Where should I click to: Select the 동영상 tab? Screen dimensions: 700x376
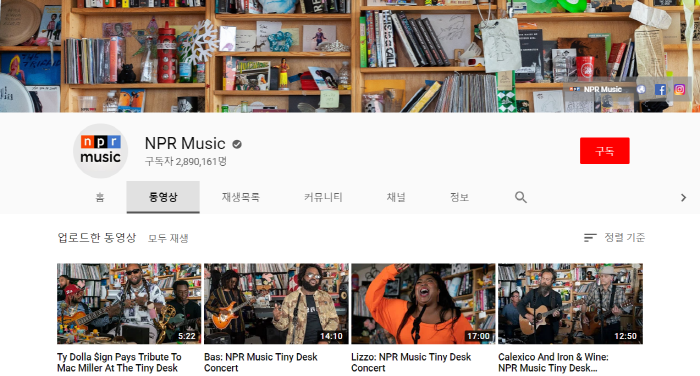pyautogui.click(x=163, y=197)
